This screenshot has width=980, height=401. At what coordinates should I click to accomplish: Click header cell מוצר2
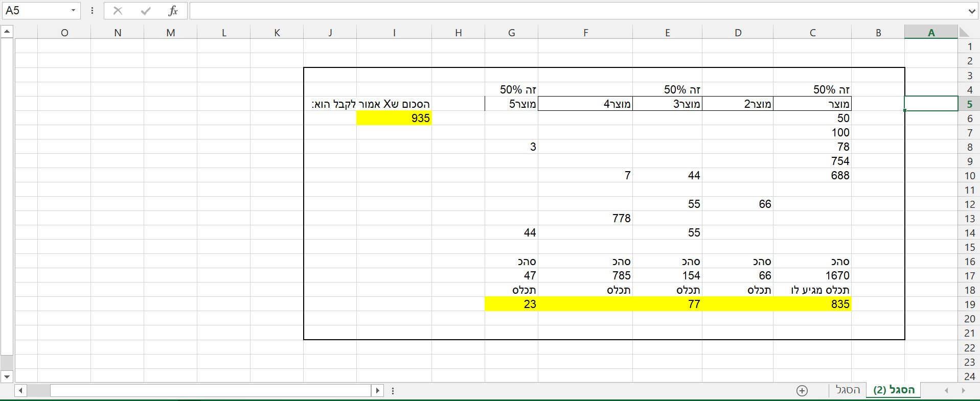[x=738, y=104]
